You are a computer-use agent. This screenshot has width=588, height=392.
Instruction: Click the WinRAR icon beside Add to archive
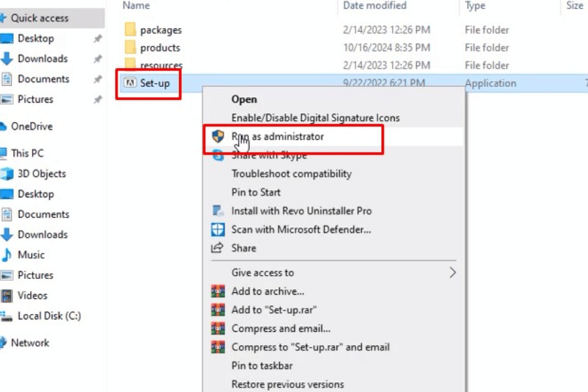[x=218, y=291]
